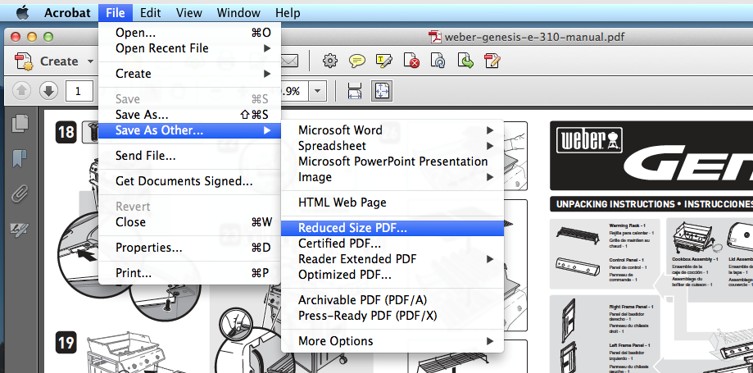Select the Save As Other... item
753x373 pixels.
[189, 130]
